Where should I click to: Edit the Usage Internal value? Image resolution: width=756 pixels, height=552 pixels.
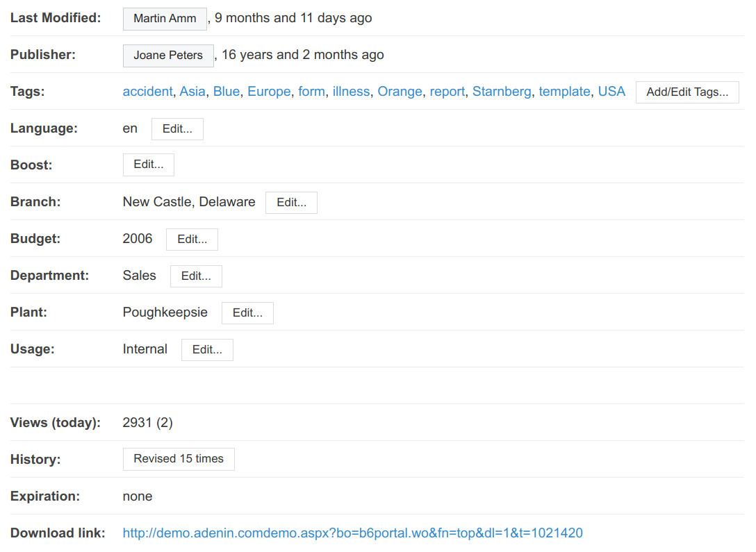pos(207,350)
